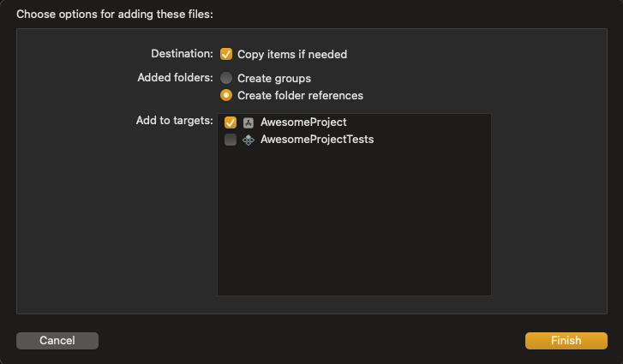Click the "Destination:" field label
The height and width of the screenshot is (364, 623).
pyautogui.click(x=181, y=54)
